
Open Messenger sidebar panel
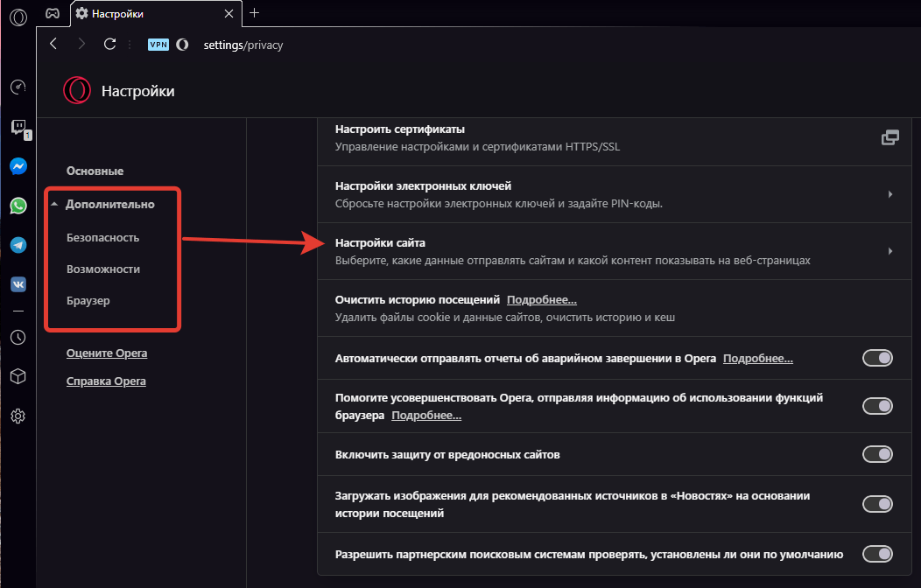18,166
